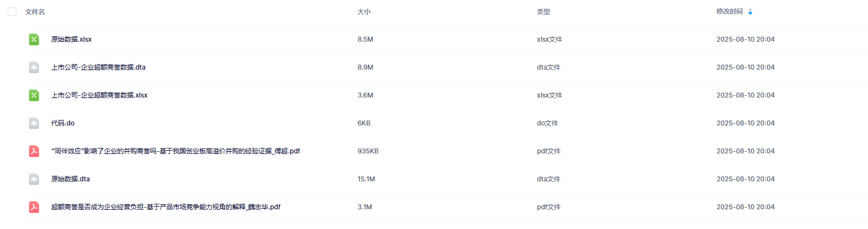The height and width of the screenshot is (229, 868).
Task: Sort files by 修改时间 column header
Action: [729, 12]
